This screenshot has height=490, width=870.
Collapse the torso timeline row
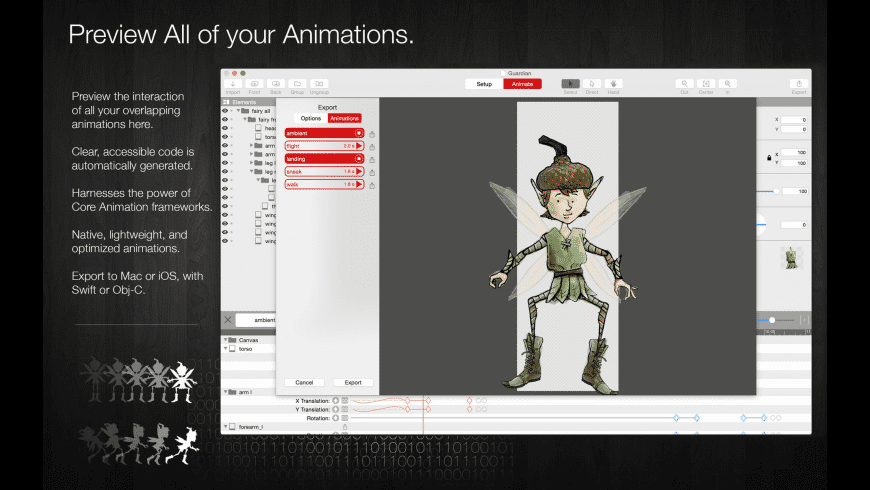(225, 348)
